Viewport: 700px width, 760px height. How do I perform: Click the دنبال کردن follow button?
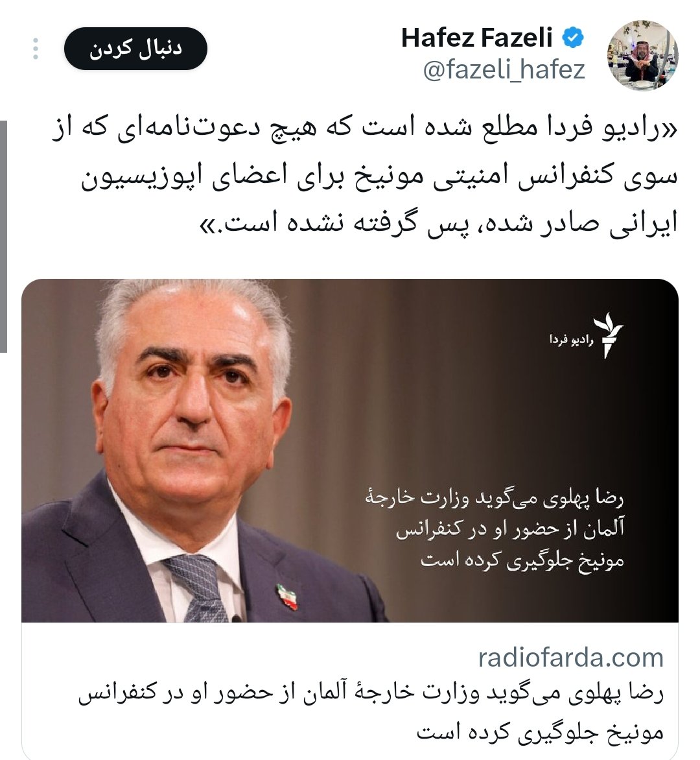coord(135,49)
